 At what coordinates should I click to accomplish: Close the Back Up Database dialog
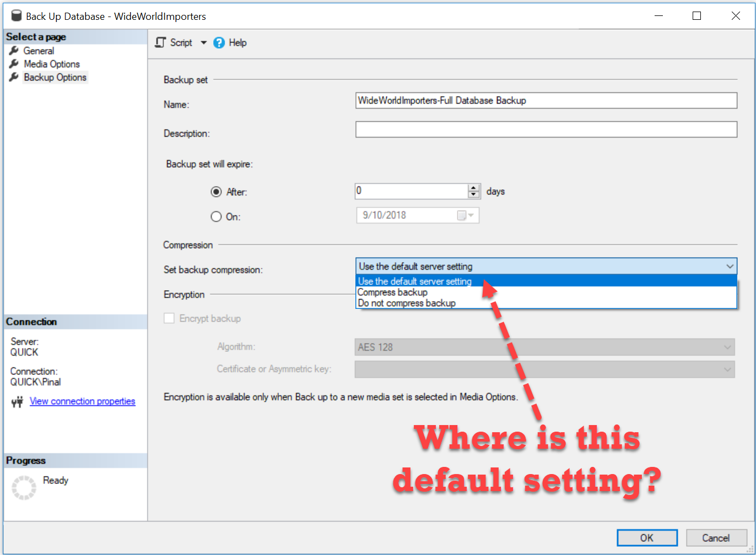(736, 16)
